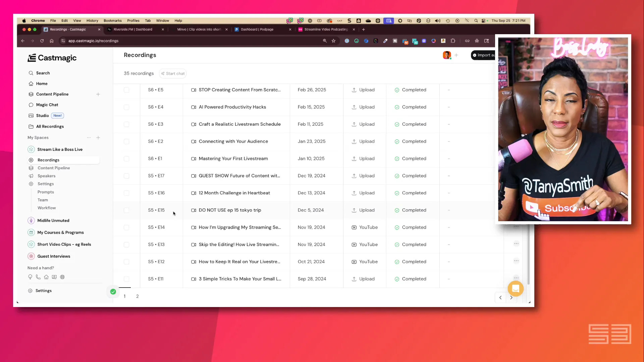Click the Midlife Unmuted space icon
This screenshot has height=362, width=644.
point(31,221)
